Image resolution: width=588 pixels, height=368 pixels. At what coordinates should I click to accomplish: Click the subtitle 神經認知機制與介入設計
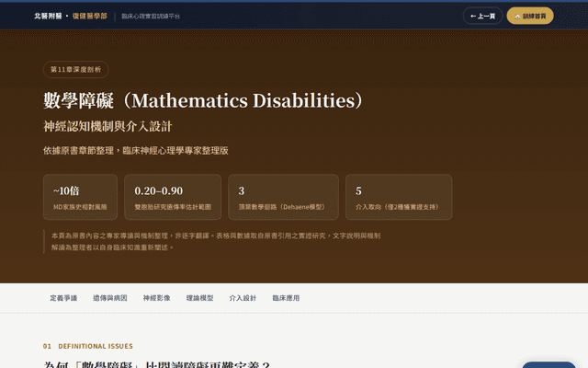pyautogui.click(x=107, y=126)
